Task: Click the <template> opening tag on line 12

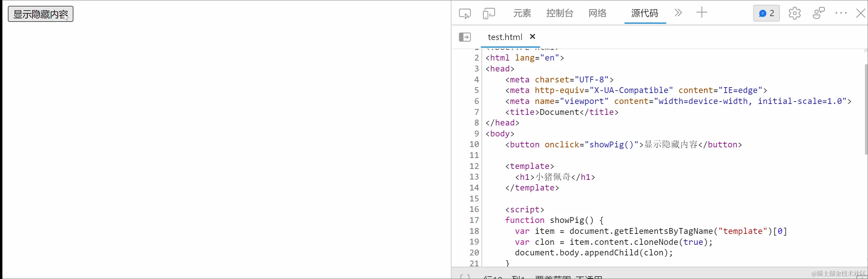Action: [530, 166]
